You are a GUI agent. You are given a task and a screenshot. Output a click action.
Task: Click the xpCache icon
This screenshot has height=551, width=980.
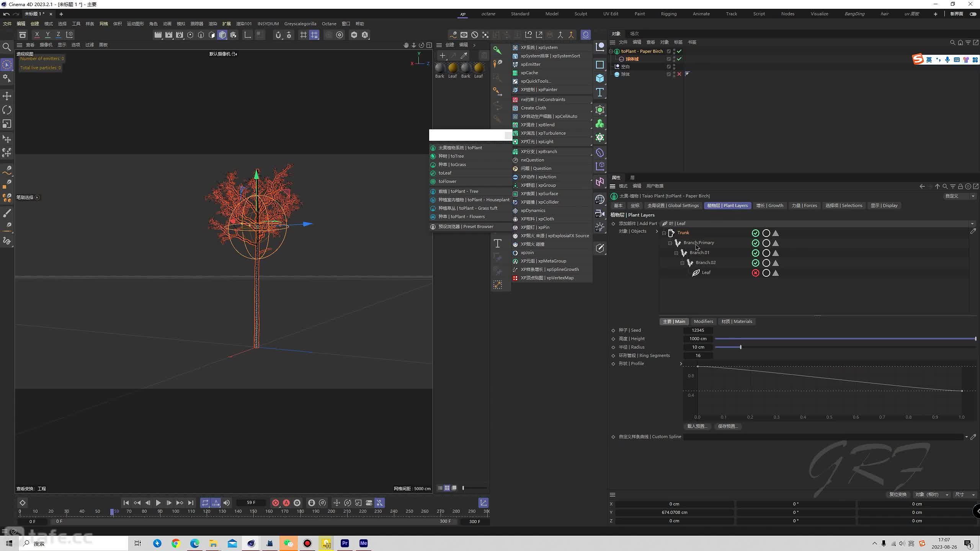[515, 73]
